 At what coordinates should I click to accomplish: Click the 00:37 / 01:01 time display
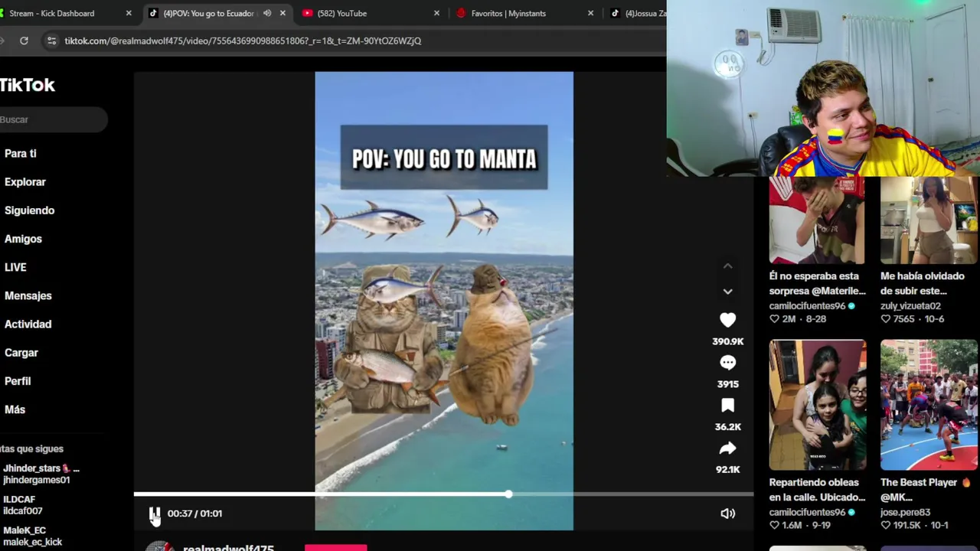click(x=194, y=514)
